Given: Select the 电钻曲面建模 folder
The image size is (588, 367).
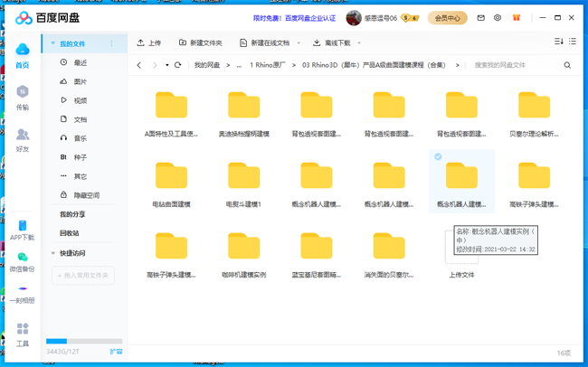Looking at the screenshot, I should tap(171, 184).
